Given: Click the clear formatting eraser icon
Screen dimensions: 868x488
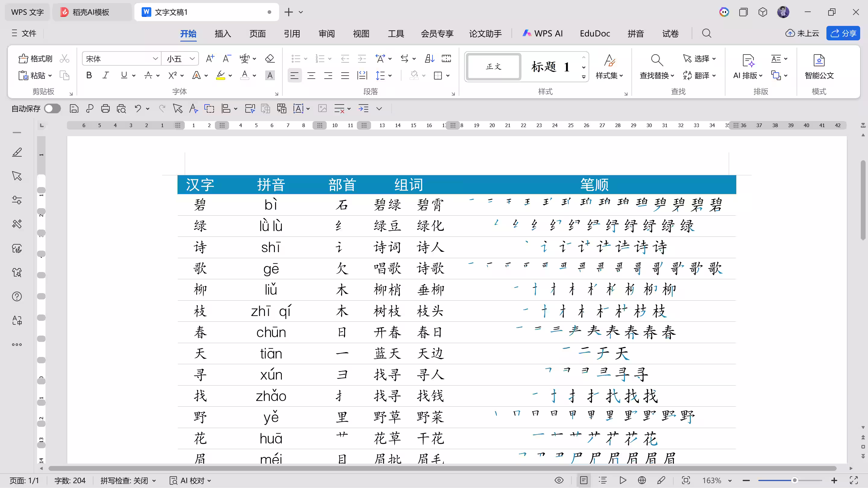Looking at the screenshot, I should coord(269,59).
